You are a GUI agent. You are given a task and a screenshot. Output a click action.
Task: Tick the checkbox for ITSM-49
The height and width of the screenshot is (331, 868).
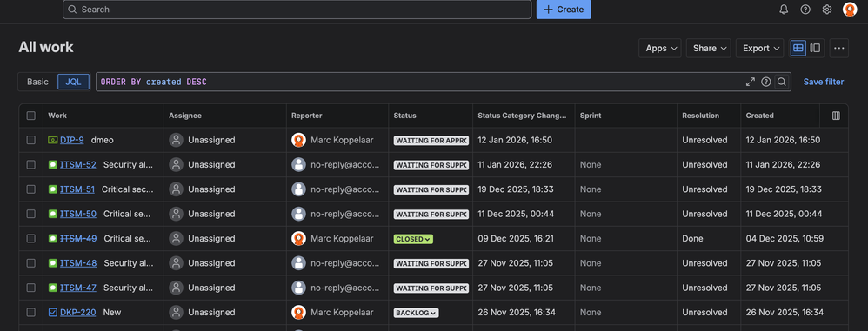pyautogui.click(x=31, y=239)
